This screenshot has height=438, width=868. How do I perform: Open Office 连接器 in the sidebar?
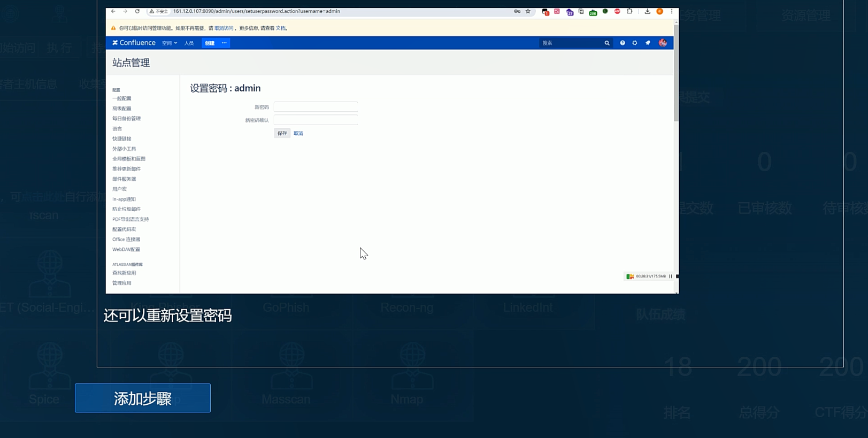pos(126,240)
